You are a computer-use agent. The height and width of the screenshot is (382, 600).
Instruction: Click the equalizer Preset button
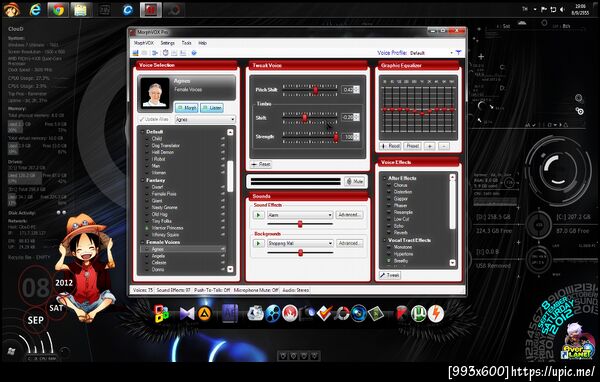[412, 146]
